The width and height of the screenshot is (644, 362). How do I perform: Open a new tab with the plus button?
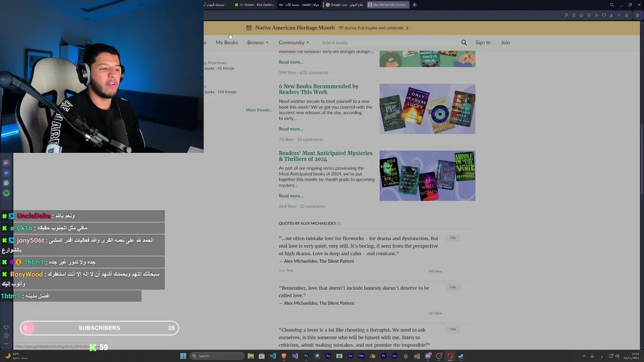[415, 5]
